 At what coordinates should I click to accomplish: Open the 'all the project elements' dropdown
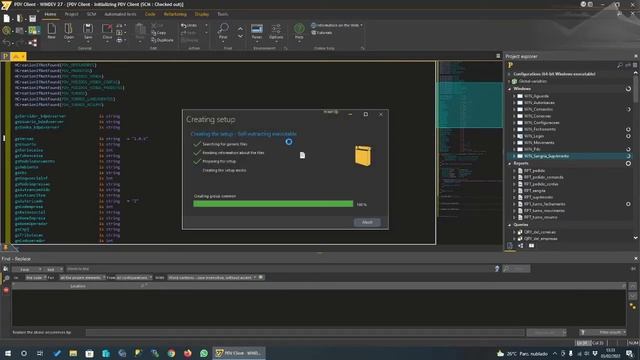(82, 278)
